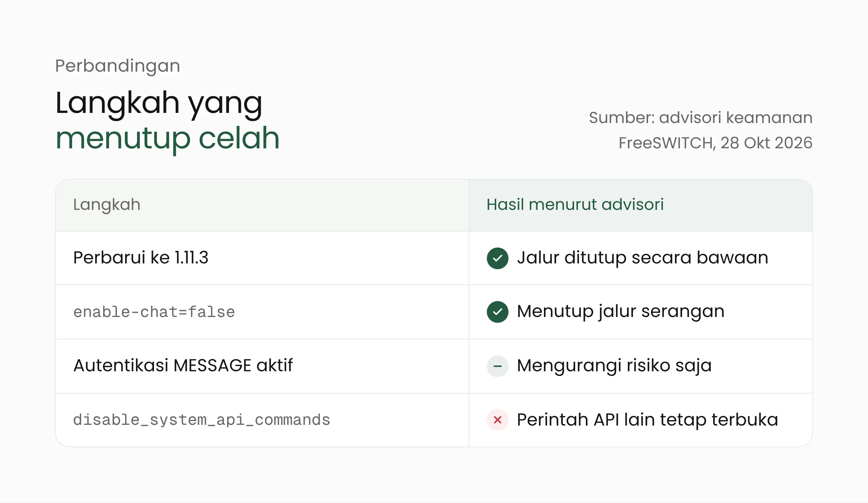Viewport: 868px width, 503px height.
Task: Click the text 'Mengurangi risiko saja'
Action: click(x=614, y=366)
